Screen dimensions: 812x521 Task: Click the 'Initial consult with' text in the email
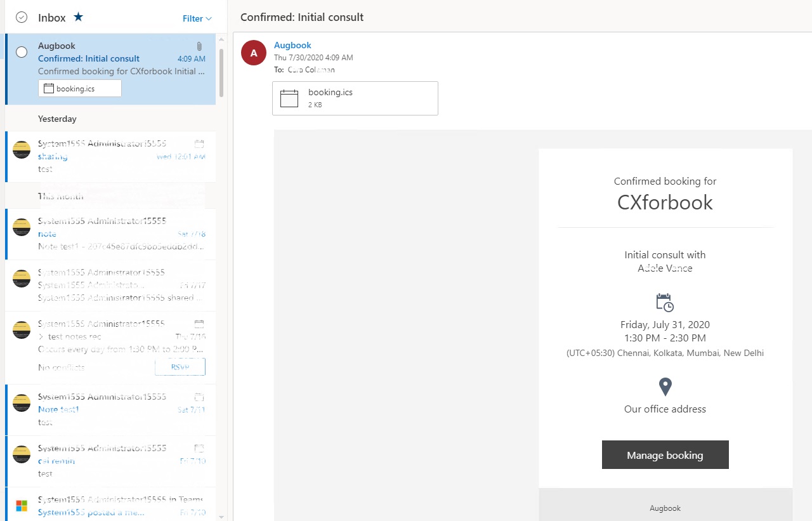click(x=665, y=254)
